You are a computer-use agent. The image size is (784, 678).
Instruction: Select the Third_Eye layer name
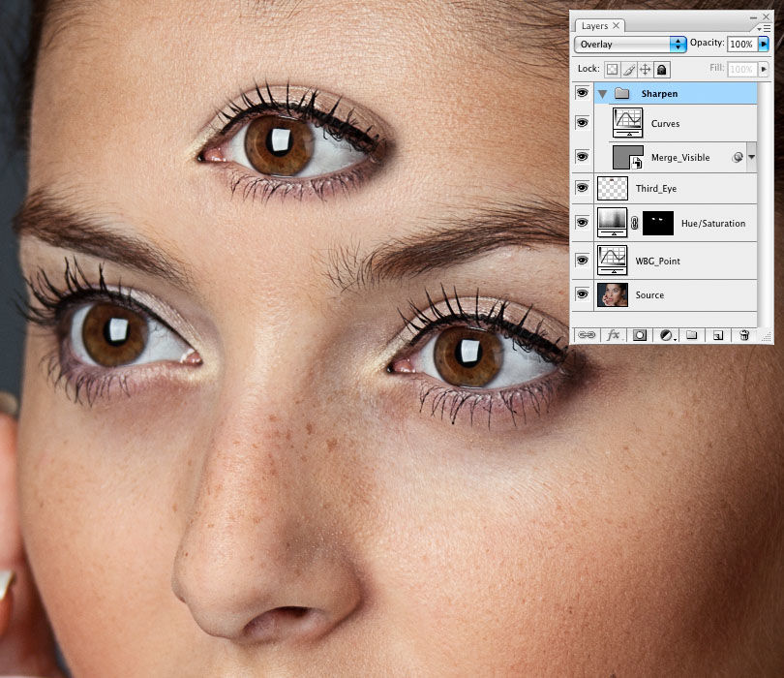[656, 189]
